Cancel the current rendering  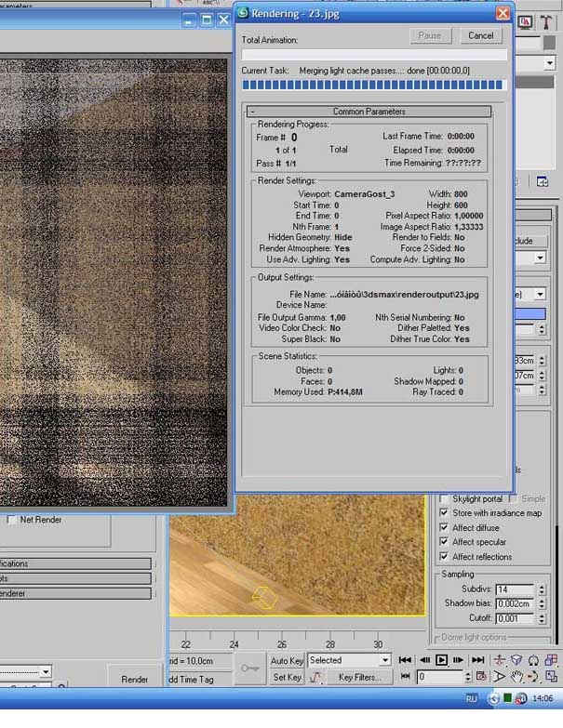pyautogui.click(x=481, y=35)
